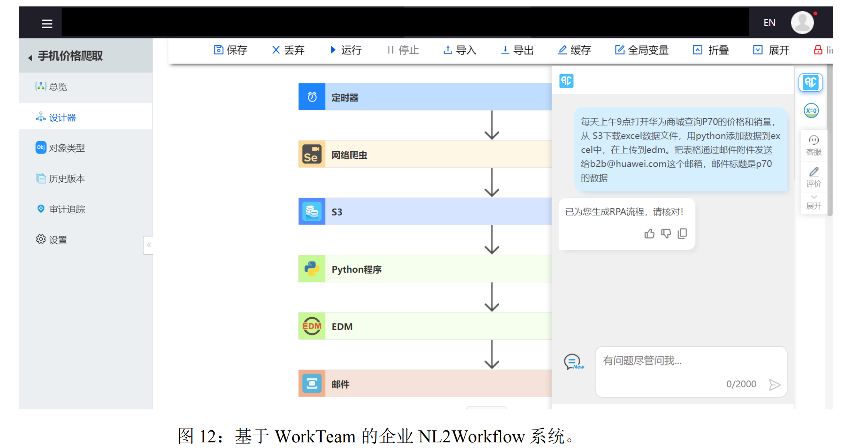Click 保存 to save workflow
This screenshot has height=448, width=868.
(230, 50)
